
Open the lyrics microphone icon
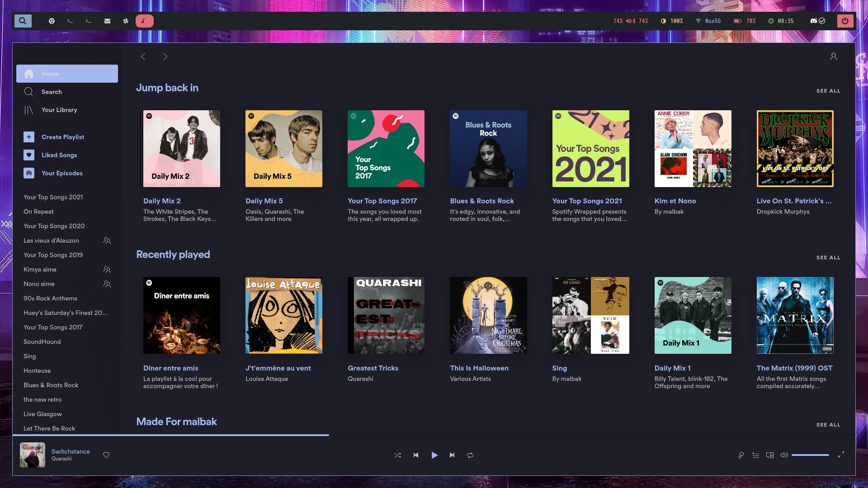click(741, 455)
